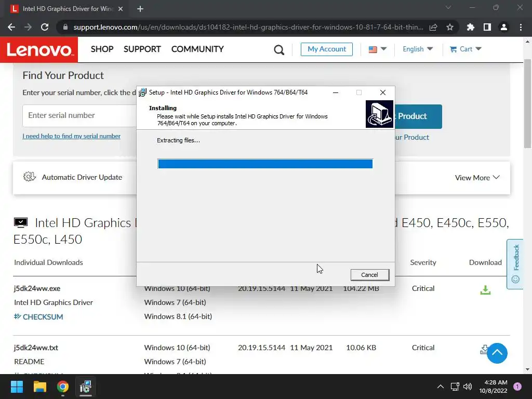The image size is (532, 399).
Task: Close the Intel HD Graphics Driver tab
Action: click(121, 9)
